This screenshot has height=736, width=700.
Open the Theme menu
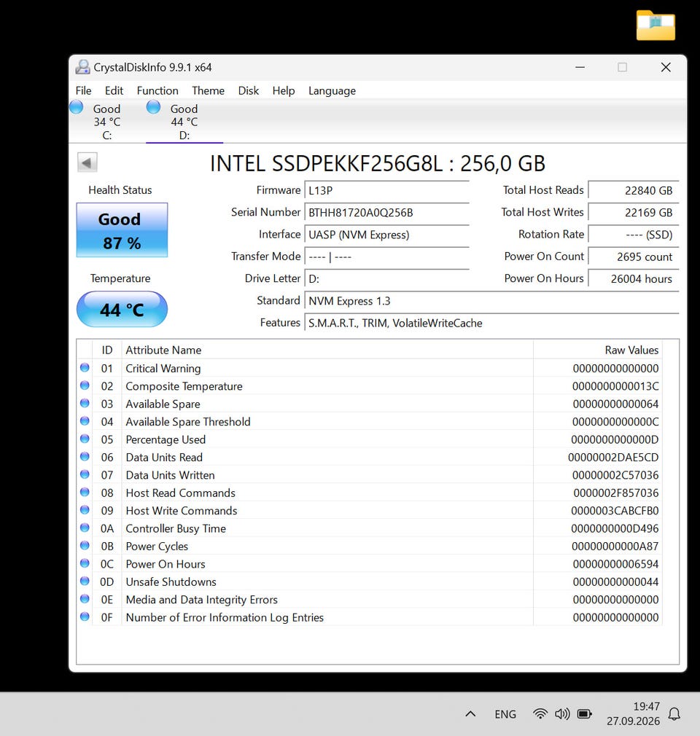click(x=208, y=90)
